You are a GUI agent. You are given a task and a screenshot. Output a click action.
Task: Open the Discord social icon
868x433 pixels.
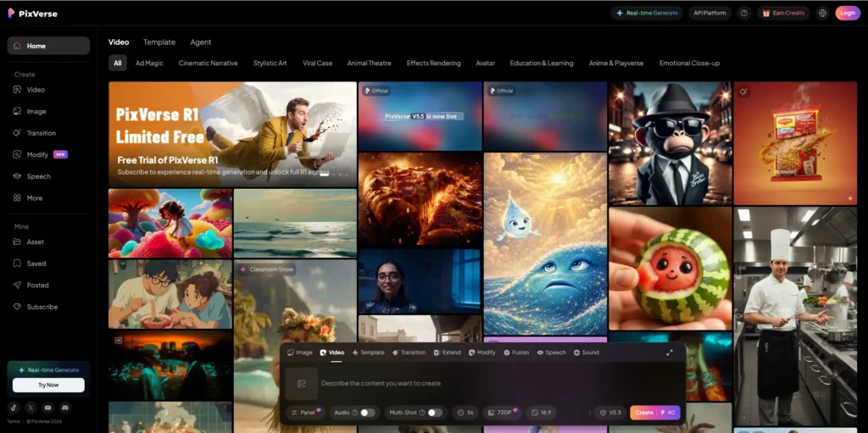[64, 408]
